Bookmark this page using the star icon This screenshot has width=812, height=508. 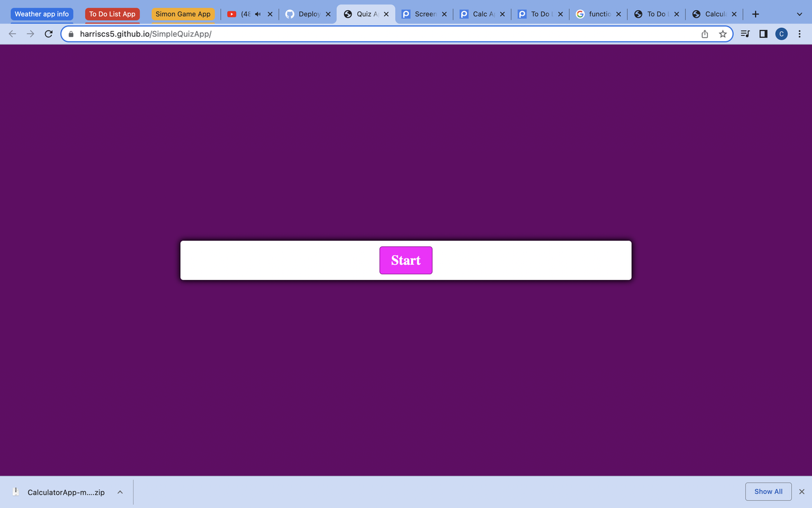pyautogui.click(x=723, y=34)
